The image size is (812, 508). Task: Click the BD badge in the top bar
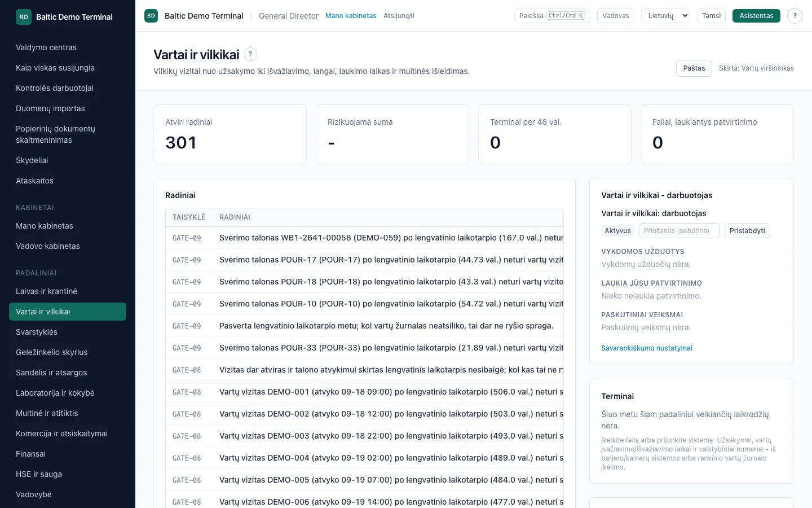[151, 16]
